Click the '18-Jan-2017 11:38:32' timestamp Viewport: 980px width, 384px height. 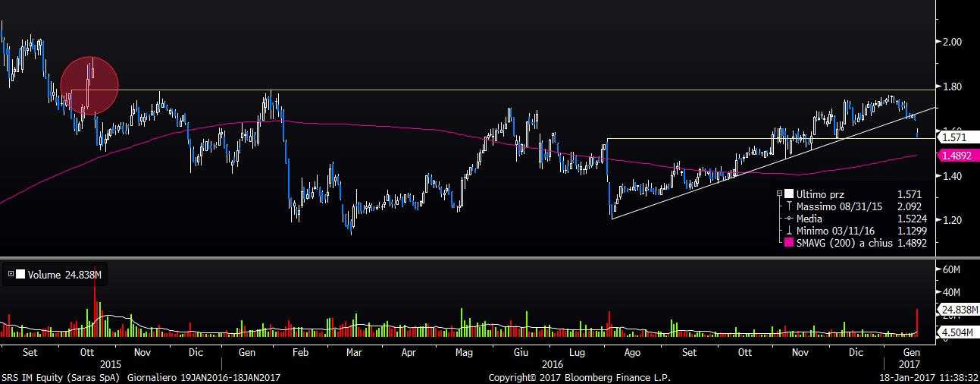tap(929, 377)
